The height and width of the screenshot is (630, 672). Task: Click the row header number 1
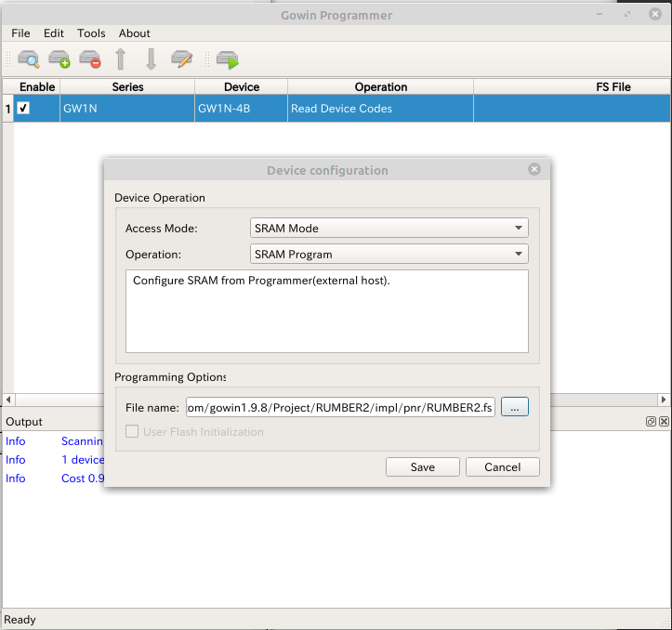tap(7, 109)
